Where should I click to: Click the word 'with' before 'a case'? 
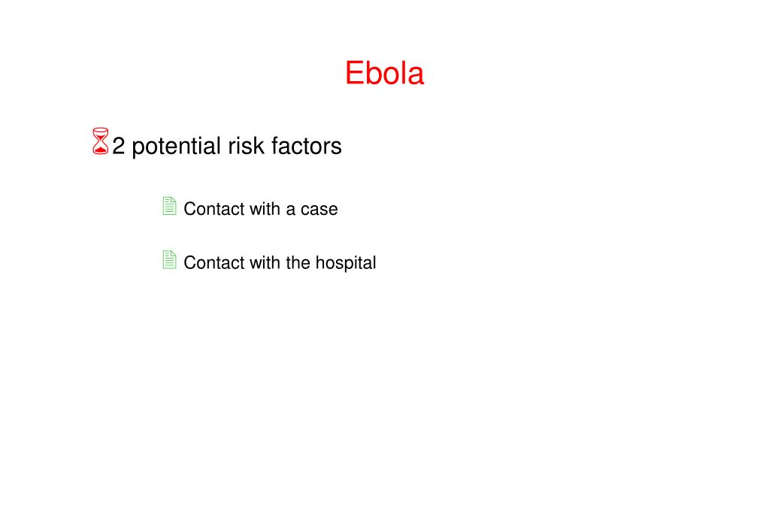point(265,209)
